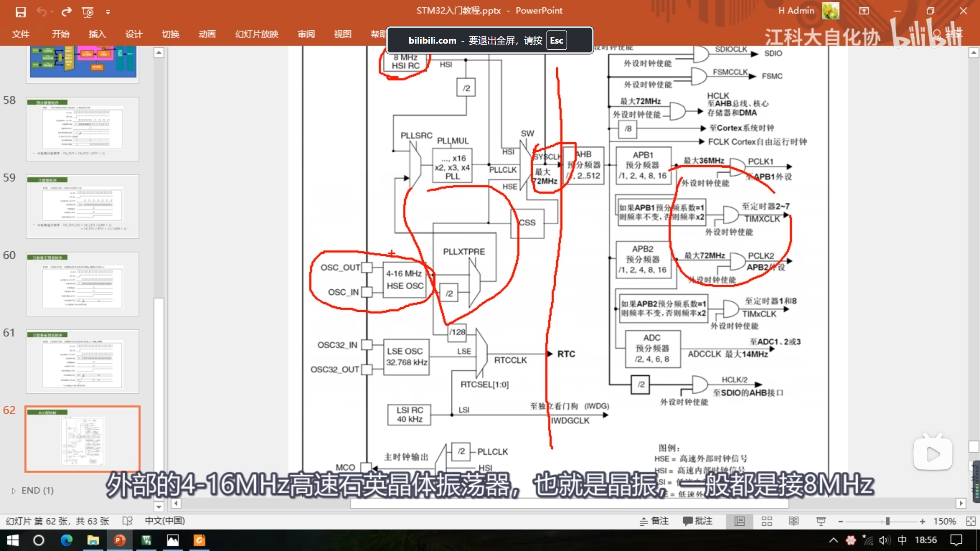Start slideshow from beginning icon
The image size is (980, 551).
(x=88, y=12)
